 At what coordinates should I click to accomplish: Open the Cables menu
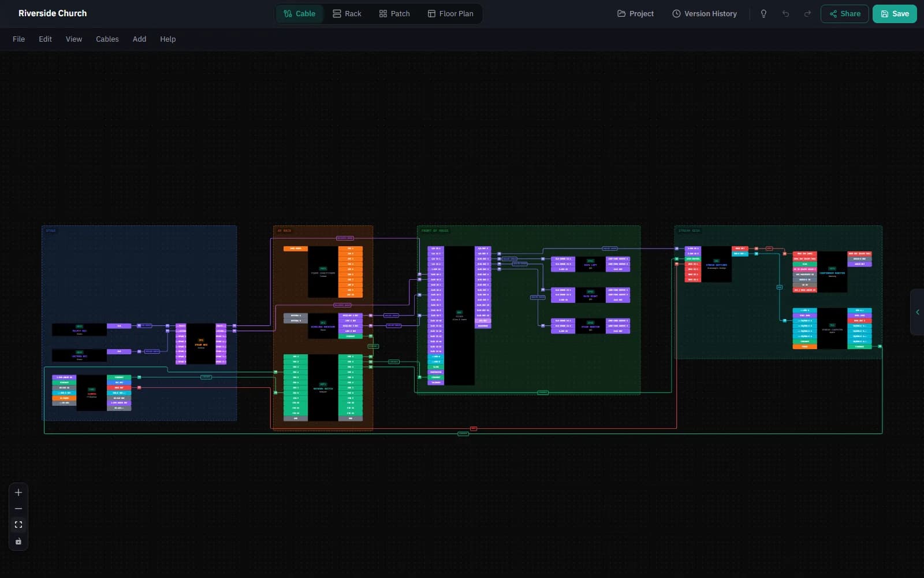click(107, 39)
